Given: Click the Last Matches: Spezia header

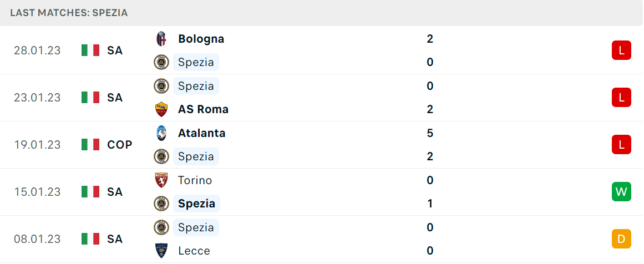Looking at the screenshot, I should (x=69, y=13).
